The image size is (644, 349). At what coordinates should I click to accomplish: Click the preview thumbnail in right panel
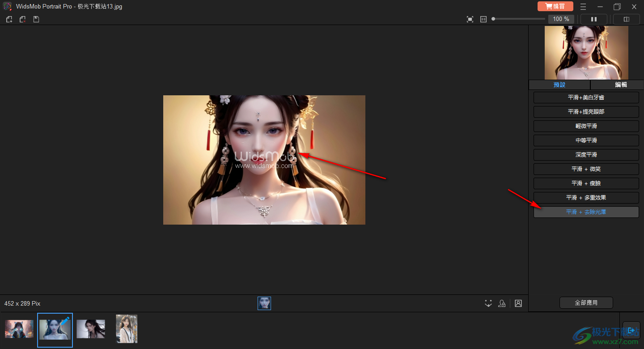point(586,53)
